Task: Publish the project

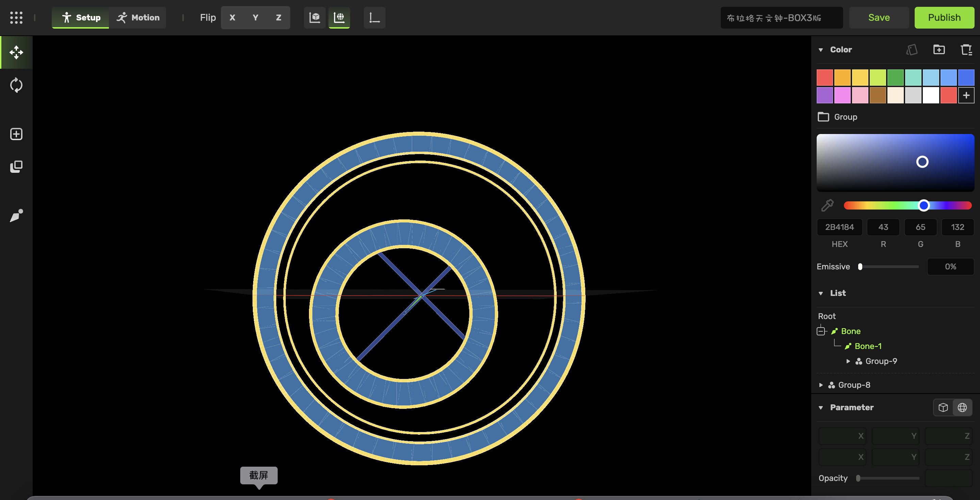Action: [x=944, y=17]
